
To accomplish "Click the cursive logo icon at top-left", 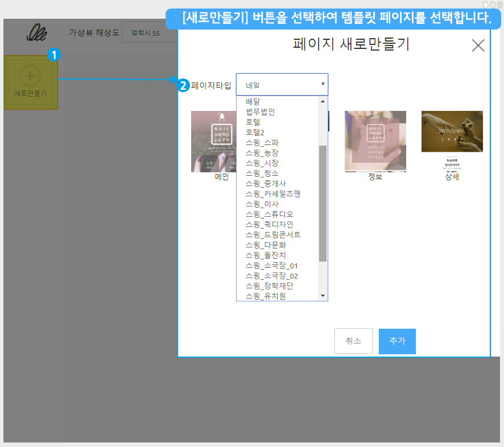I will (x=38, y=32).
